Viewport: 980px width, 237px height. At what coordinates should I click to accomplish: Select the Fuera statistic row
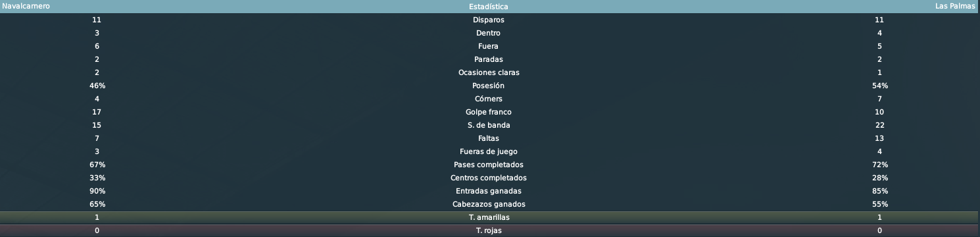pos(490,46)
